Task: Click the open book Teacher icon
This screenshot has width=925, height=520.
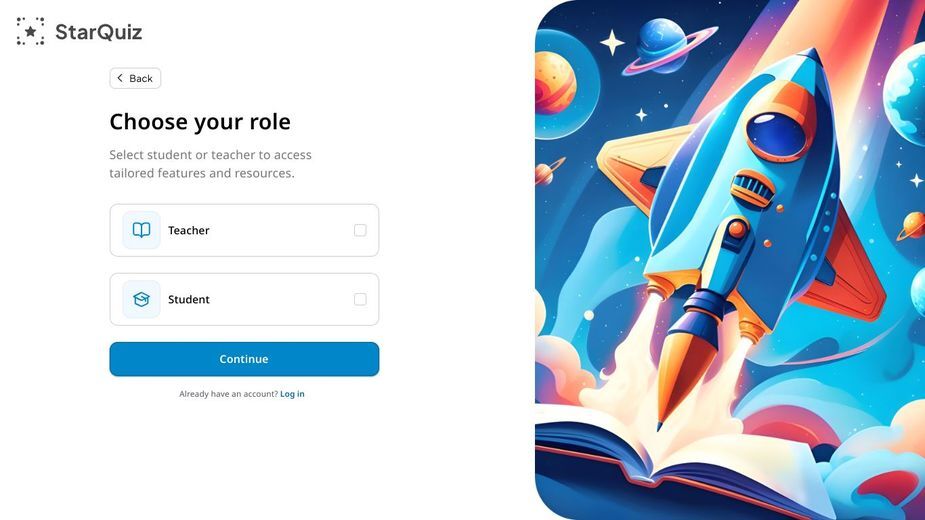Action: (142, 230)
